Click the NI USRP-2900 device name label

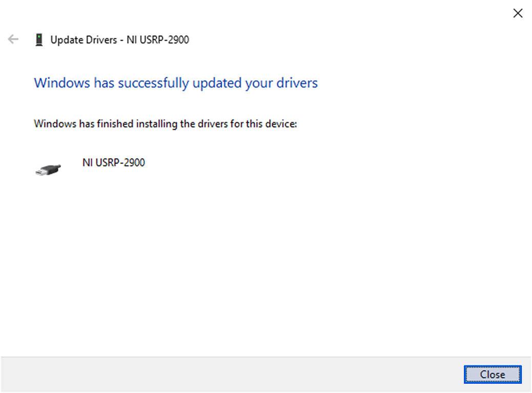tap(113, 163)
